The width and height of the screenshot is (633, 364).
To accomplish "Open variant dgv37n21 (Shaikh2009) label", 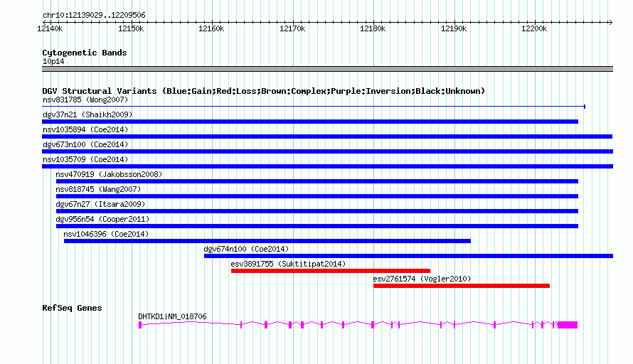I will pos(87,114).
